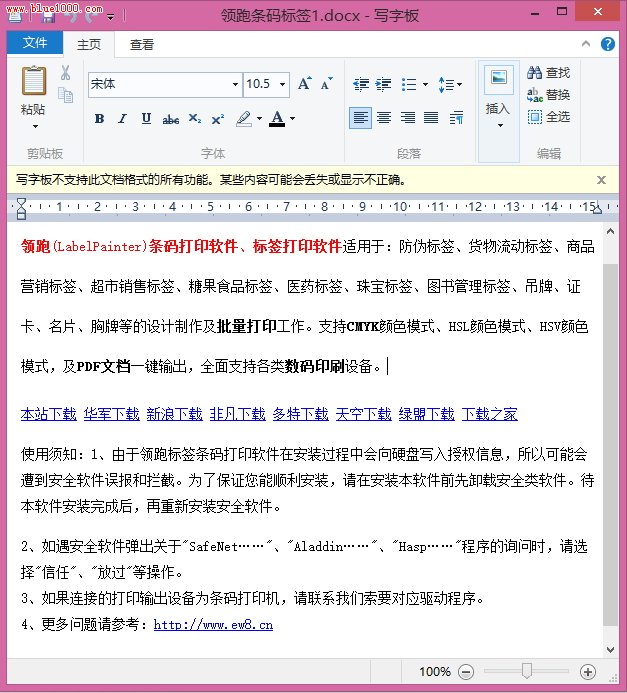Screen dimensions: 627x693
Task: Click the Insert picture icon
Action: click(x=499, y=79)
